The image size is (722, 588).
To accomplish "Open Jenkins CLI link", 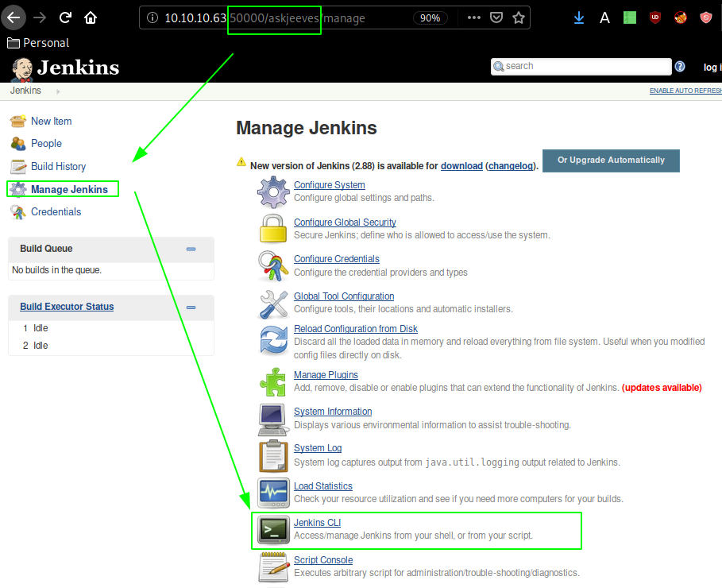I will [x=317, y=523].
